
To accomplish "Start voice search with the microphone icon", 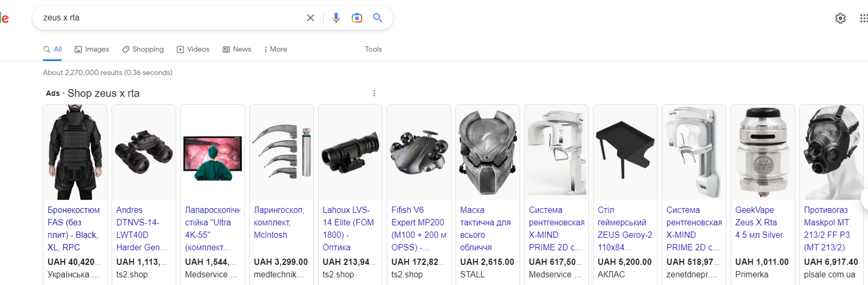I will pos(336,18).
